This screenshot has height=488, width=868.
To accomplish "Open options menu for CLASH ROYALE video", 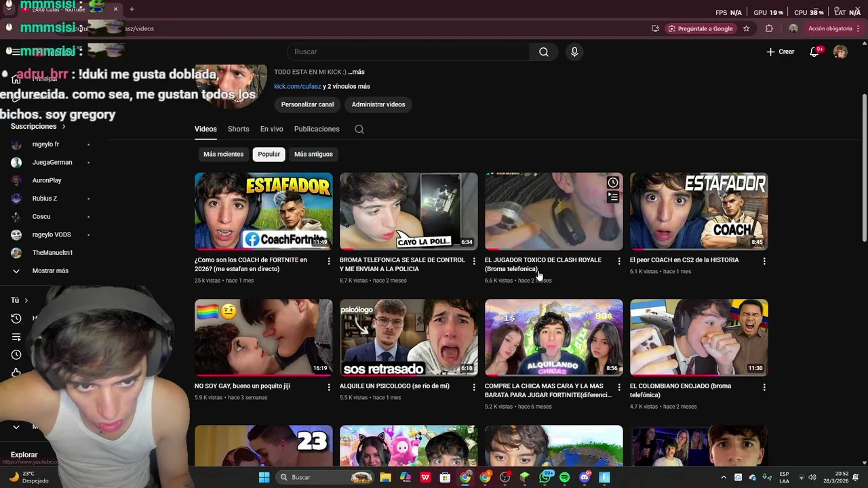I will tap(619, 261).
